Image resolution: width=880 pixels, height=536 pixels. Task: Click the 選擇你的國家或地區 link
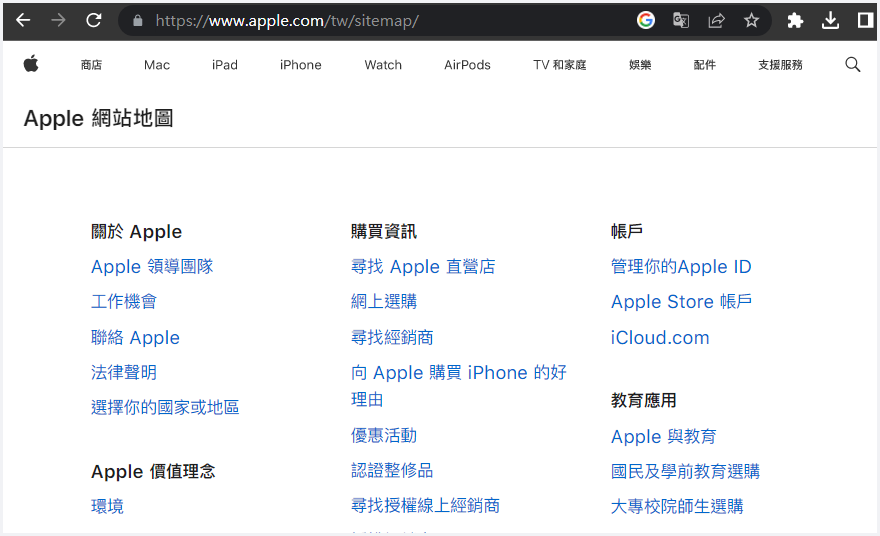[x=165, y=407]
